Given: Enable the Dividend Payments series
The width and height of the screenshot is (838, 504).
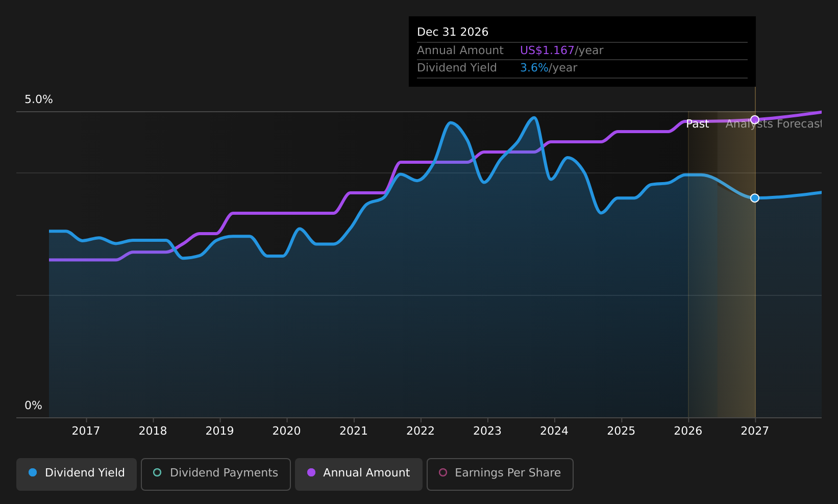Looking at the screenshot, I should (x=216, y=474).
